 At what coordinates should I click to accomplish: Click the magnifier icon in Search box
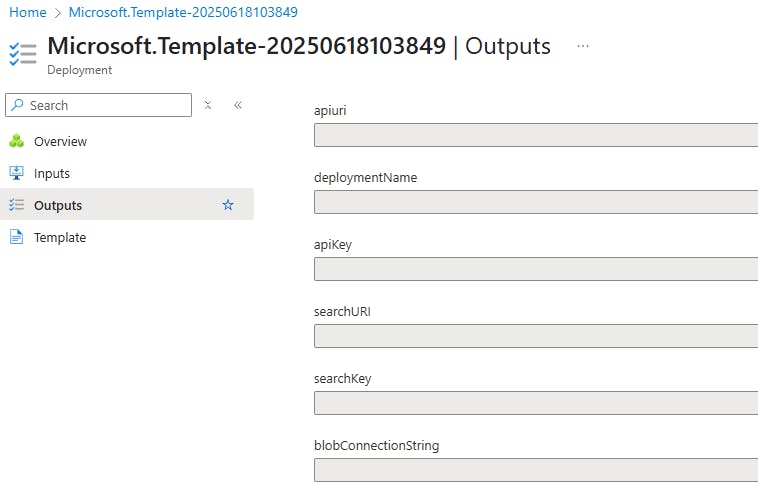coord(17,105)
